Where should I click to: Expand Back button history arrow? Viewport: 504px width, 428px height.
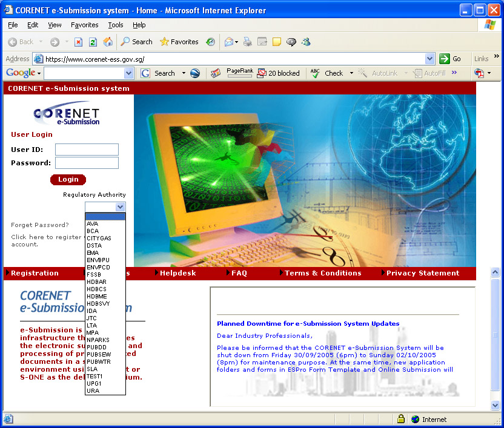pos(41,42)
